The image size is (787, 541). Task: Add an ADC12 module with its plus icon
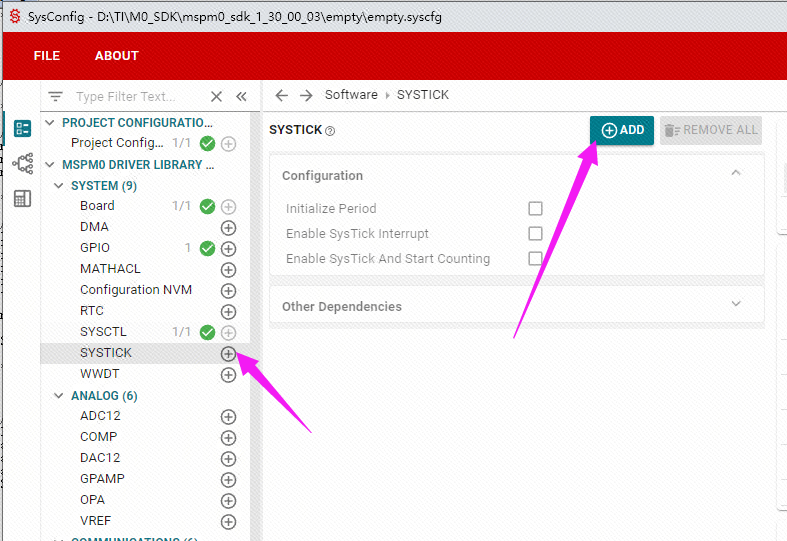[228, 417]
